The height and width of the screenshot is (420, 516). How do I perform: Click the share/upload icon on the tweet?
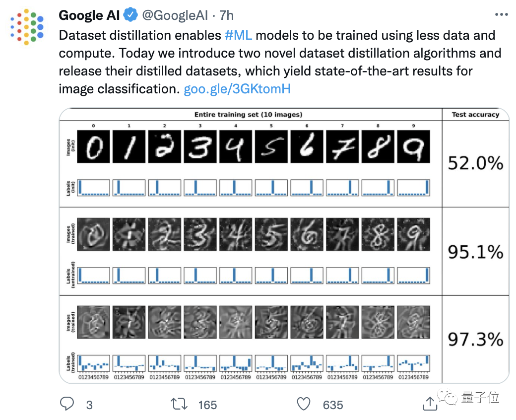(430, 405)
